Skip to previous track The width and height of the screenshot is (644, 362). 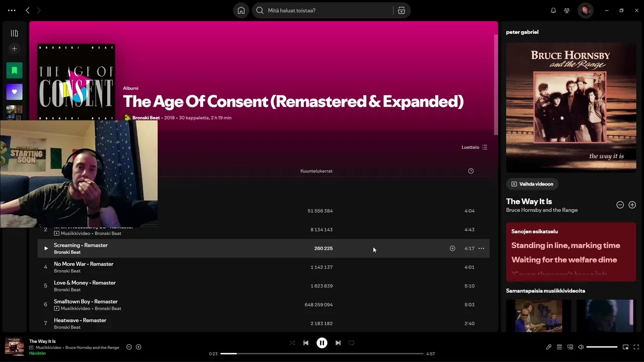[306, 343]
